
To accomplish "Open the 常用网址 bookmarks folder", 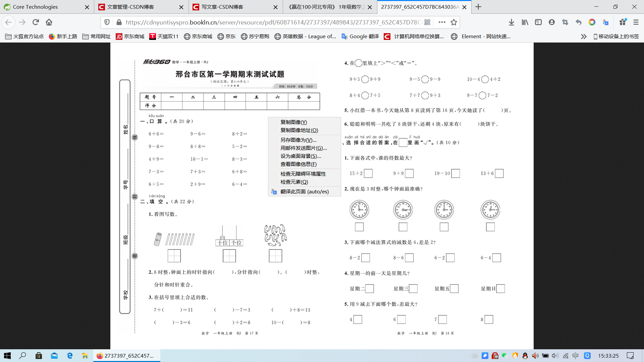I will click(97, 36).
